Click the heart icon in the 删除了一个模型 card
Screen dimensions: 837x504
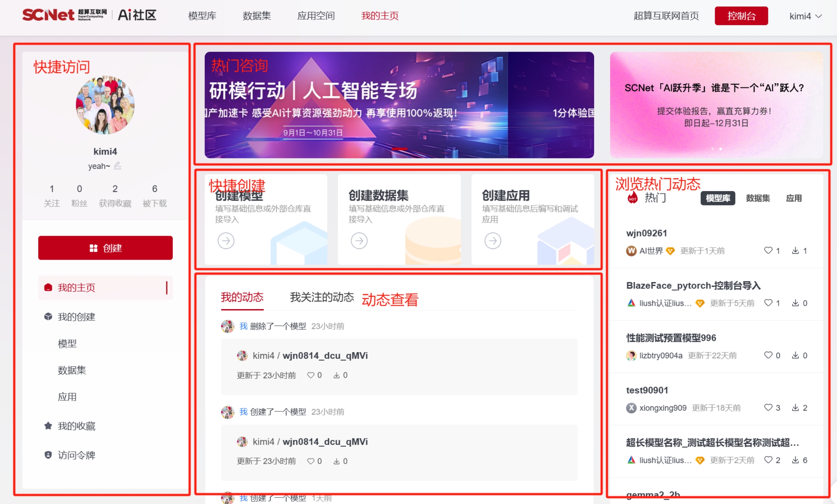pos(310,375)
